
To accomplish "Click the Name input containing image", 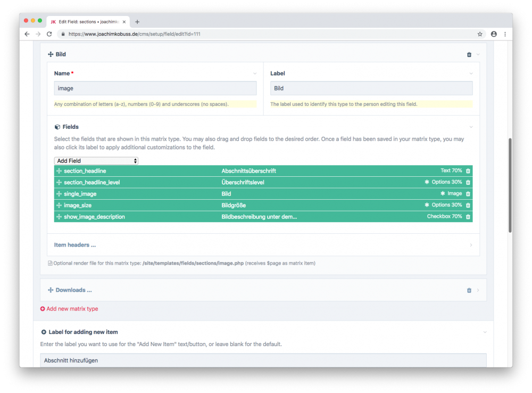I will [x=155, y=88].
